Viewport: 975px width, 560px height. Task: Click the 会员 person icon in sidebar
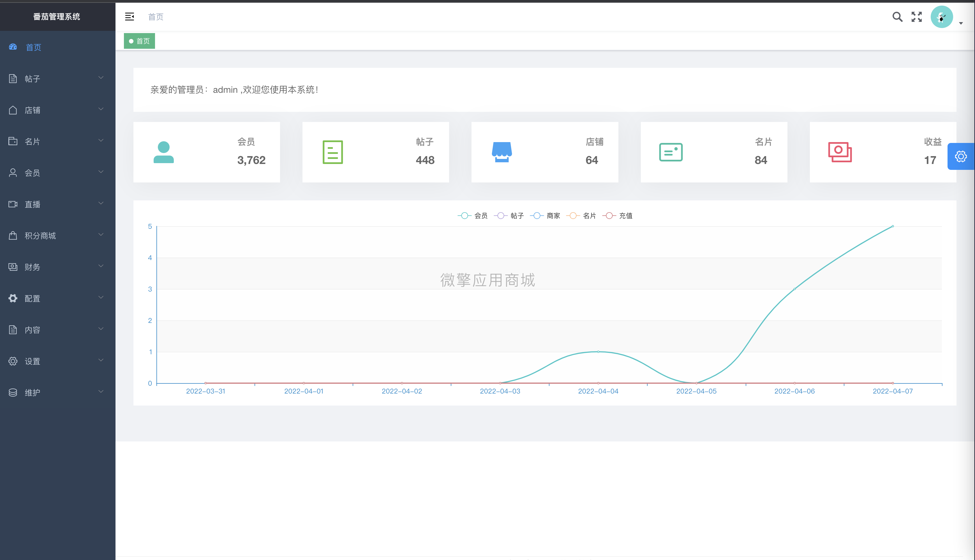coord(13,173)
